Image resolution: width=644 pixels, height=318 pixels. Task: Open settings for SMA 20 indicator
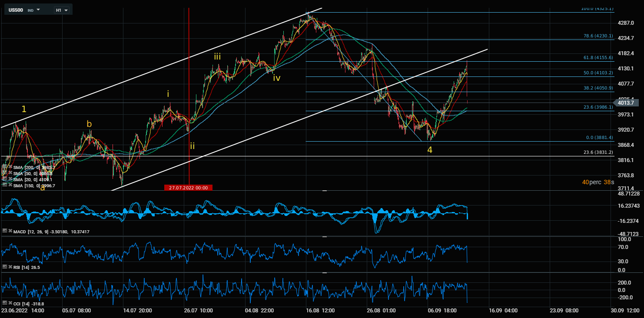pyautogui.click(x=5, y=179)
